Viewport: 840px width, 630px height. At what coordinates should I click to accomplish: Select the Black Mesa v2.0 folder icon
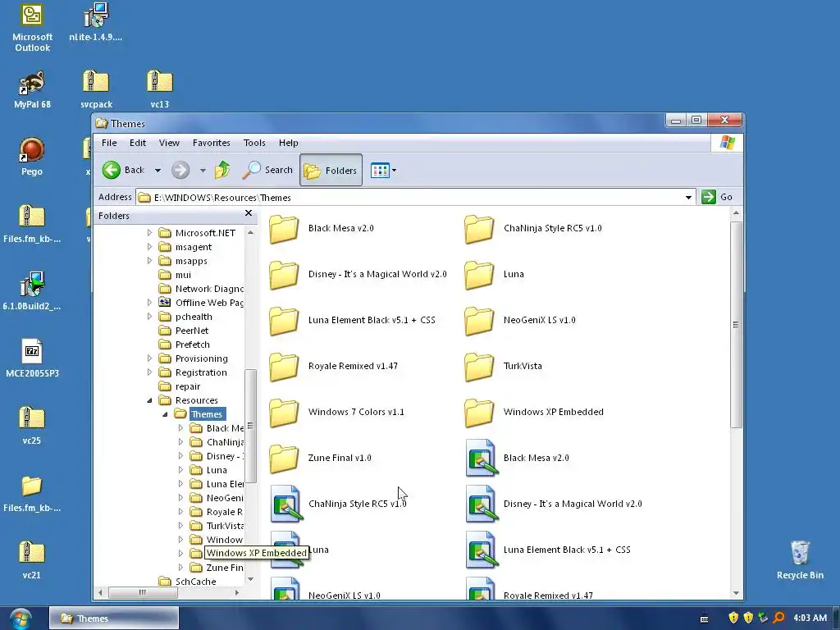[284, 229]
